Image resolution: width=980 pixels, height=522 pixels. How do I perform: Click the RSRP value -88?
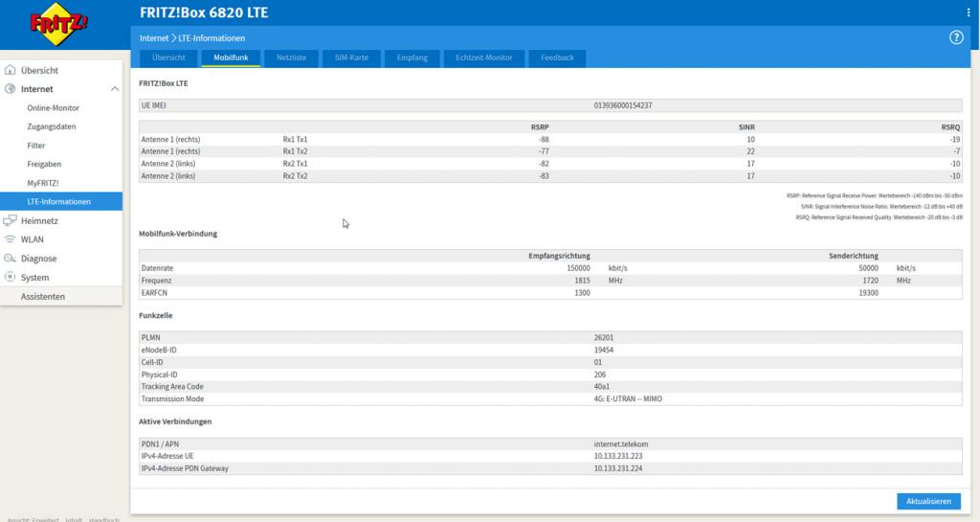coord(544,140)
